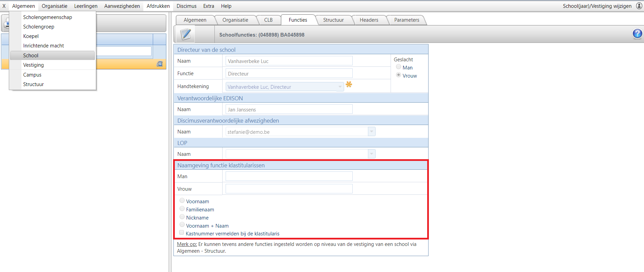Switch to the Structuur tab

coord(333,20)
